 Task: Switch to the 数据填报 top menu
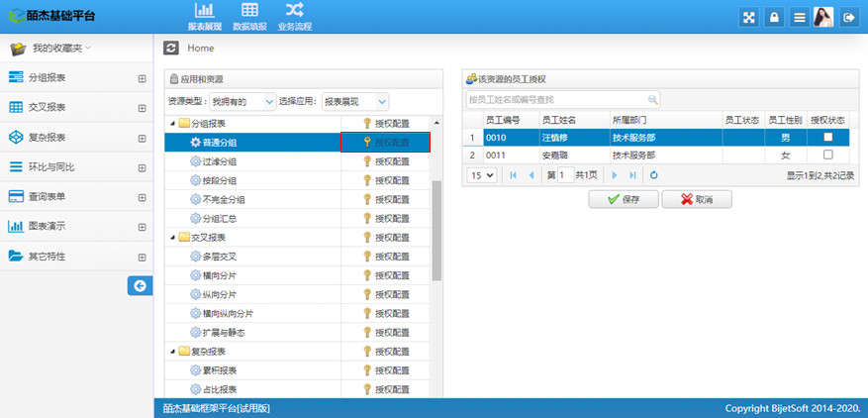[249, 17]
